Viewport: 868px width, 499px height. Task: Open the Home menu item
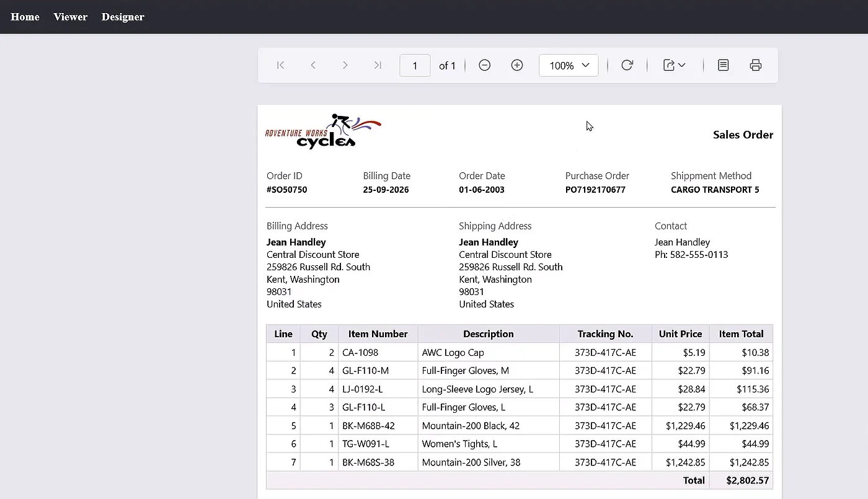pyautogui.click(x=25, y=17)
